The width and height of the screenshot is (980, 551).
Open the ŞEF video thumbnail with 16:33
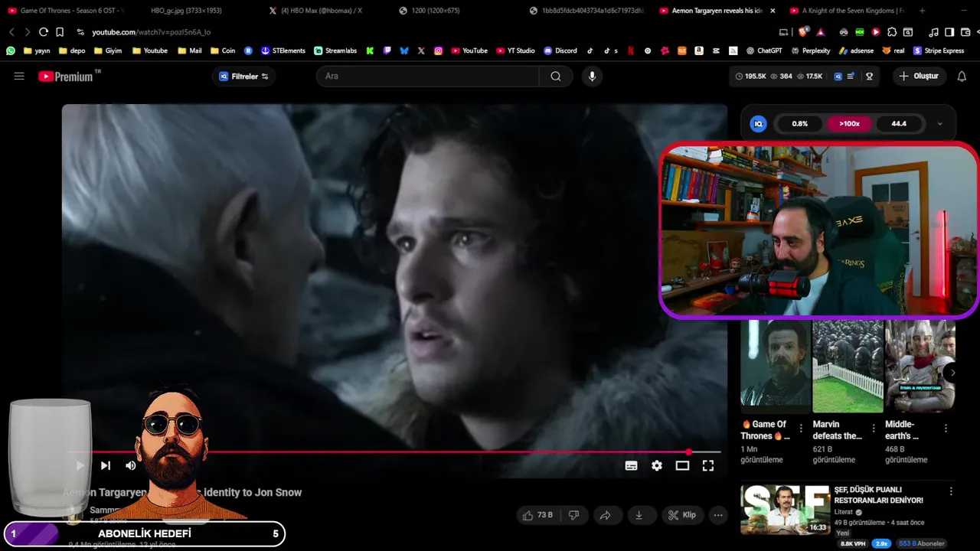[x=786, y=509]
